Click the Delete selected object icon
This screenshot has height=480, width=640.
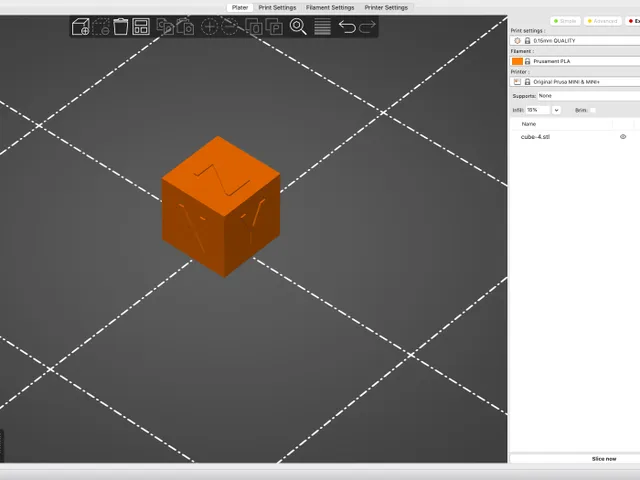pyautogui.click(x=100, y=27)
